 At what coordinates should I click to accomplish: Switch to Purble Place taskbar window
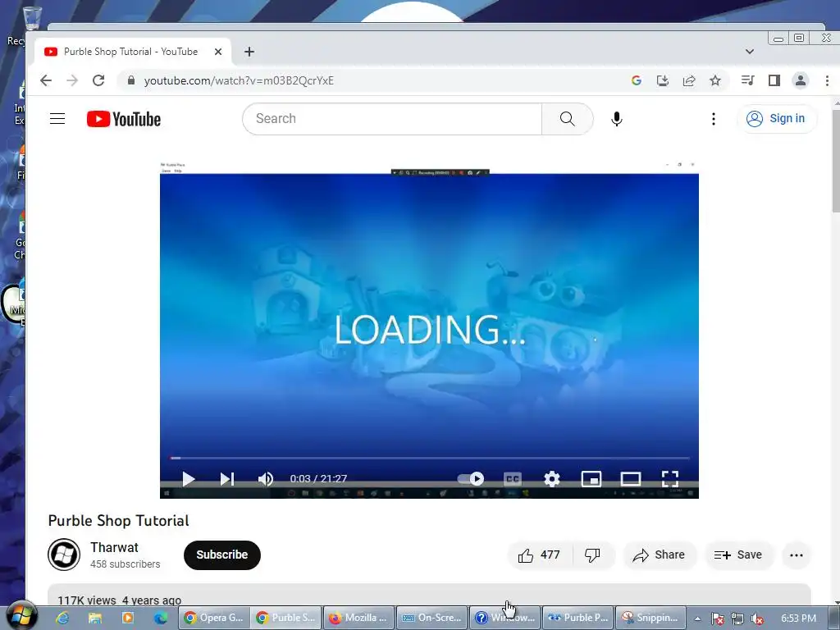coord(577,618)
